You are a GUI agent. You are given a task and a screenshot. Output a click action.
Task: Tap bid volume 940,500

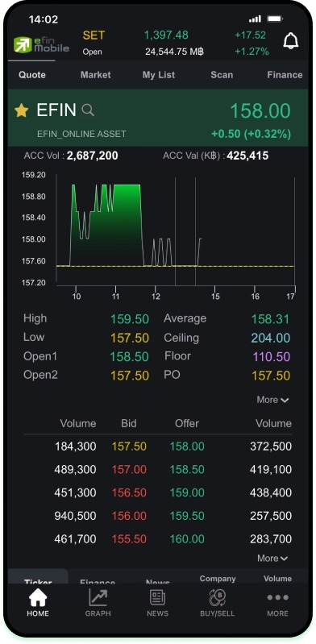coord(76,516)
